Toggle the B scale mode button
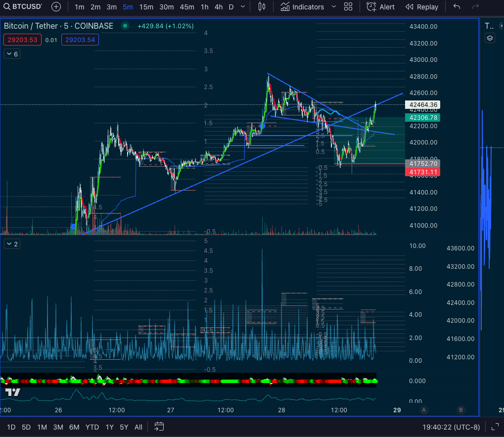This screenshot has height=437, width=504. pos(461,410)
